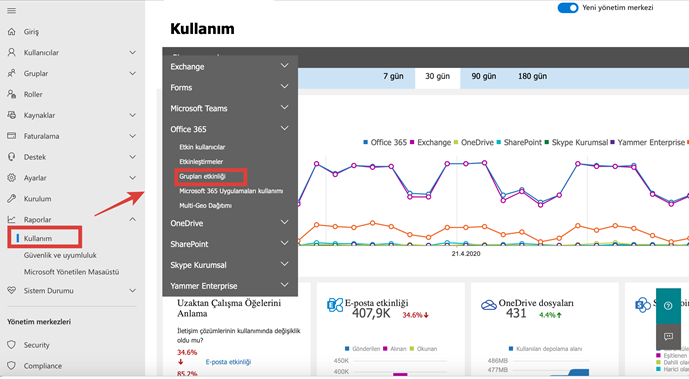Open the help question mark button
Image resolution: width=689 pixels, height=379 pixels.
pos(668,306)
